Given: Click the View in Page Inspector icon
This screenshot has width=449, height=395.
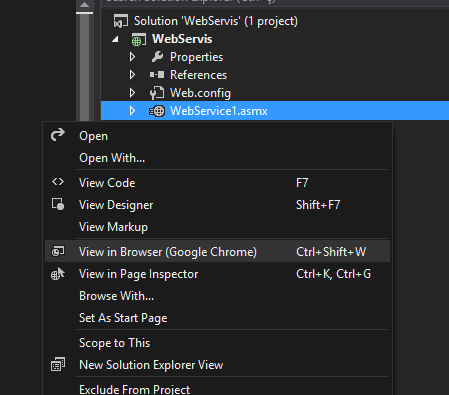Looking at the screenshot, I should point(58,274).
